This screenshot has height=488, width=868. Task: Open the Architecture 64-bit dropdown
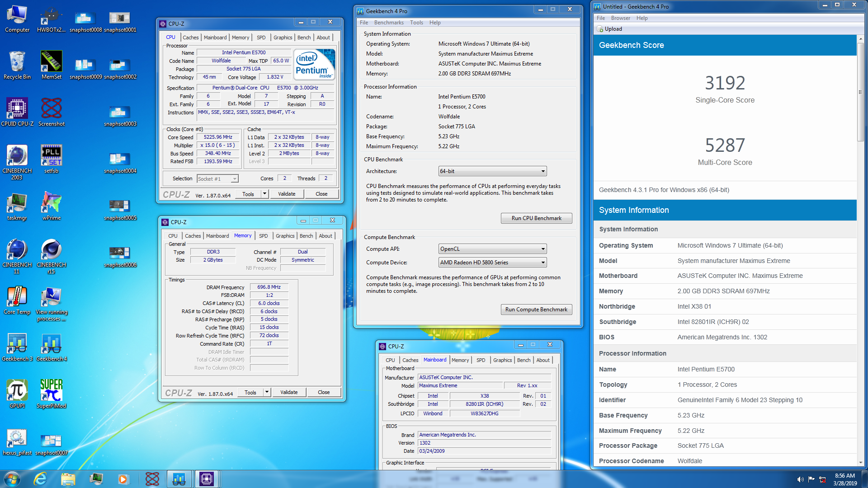pos(492,171)
